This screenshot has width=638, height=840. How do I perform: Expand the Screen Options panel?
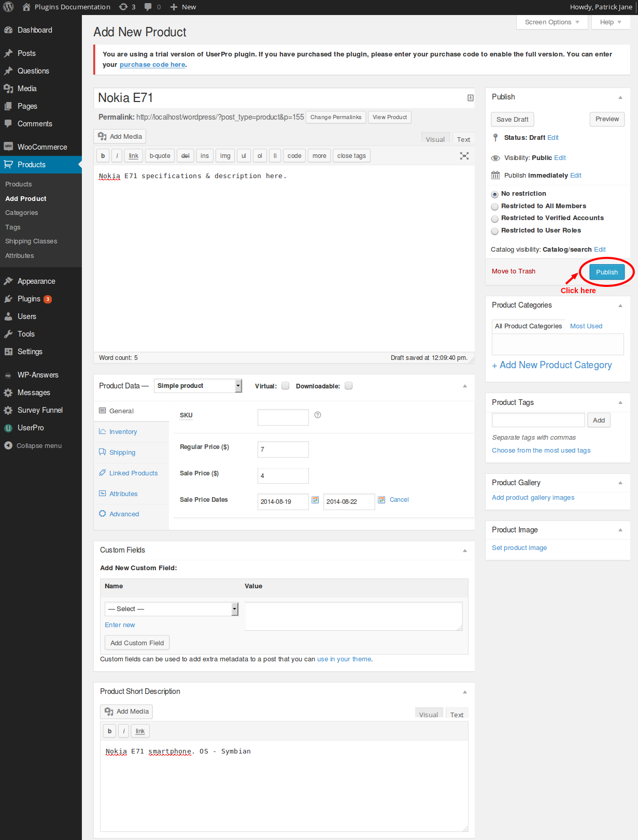tap(552, 22)
